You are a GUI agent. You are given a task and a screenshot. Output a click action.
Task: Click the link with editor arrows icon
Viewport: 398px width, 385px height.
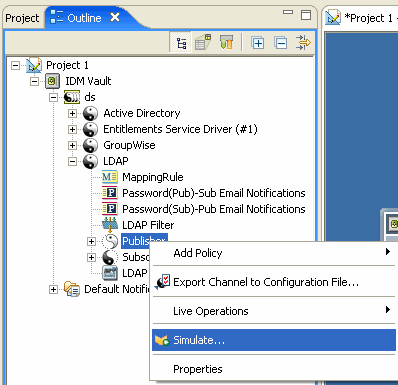click(x=303, y=43)
